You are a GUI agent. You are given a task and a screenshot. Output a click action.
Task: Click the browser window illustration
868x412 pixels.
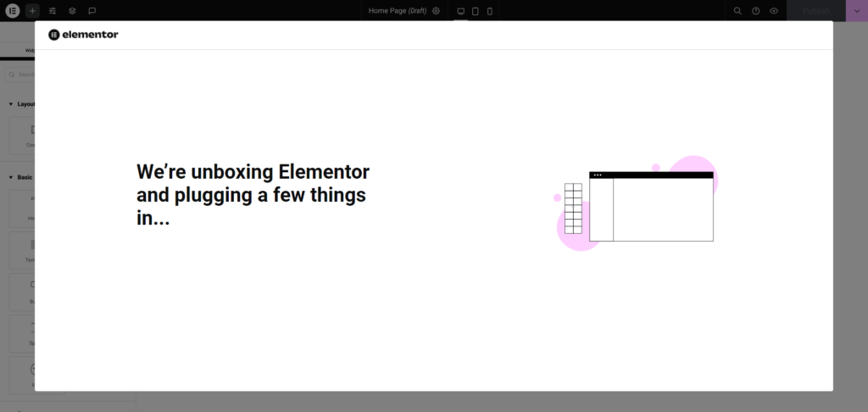651,207
